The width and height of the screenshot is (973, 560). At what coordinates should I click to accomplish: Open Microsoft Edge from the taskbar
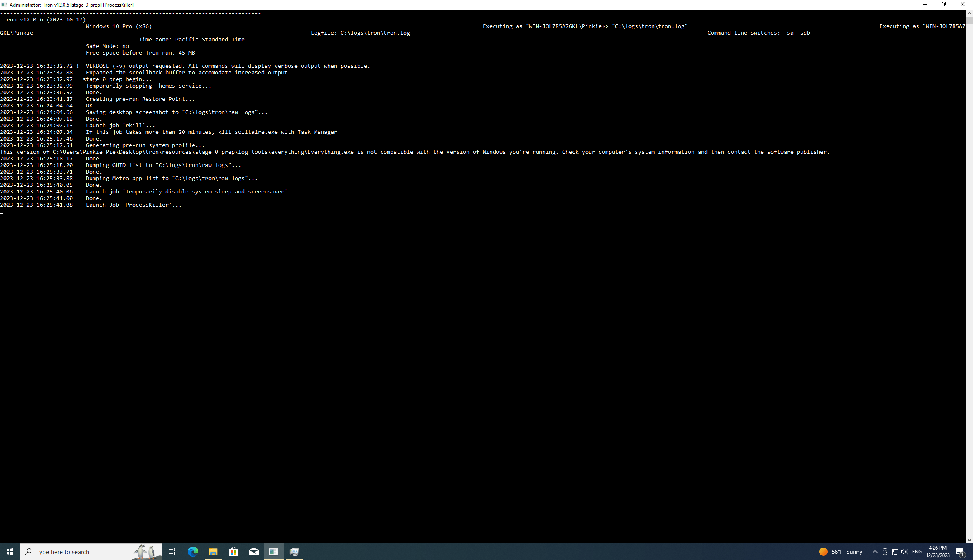[192, 552]
